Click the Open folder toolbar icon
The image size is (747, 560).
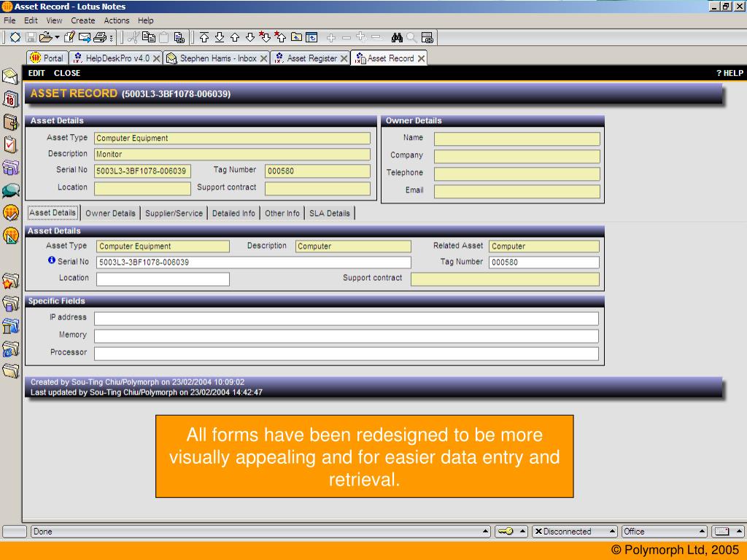click(45, 37)
